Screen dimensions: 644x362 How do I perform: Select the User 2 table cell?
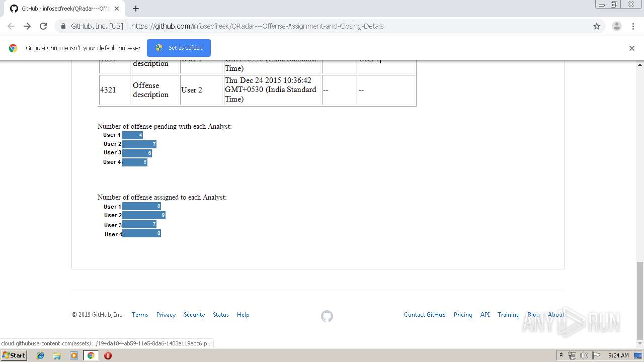tap(201, 90)
